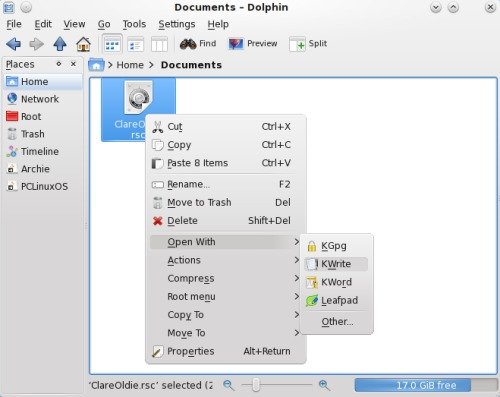Image resolution: width=500 pixels, height=397 pixels.
Task: Open the Tools menu
Action: click(134, 24)
